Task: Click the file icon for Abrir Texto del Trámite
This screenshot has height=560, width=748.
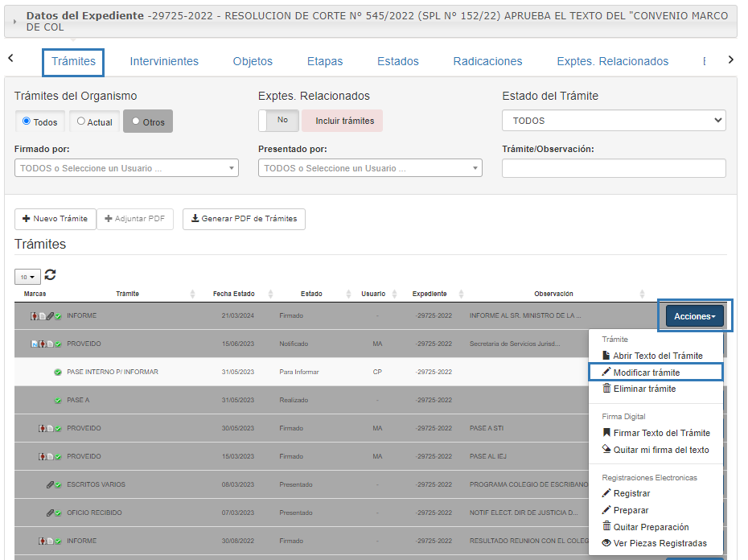Action: pos(606,356)
